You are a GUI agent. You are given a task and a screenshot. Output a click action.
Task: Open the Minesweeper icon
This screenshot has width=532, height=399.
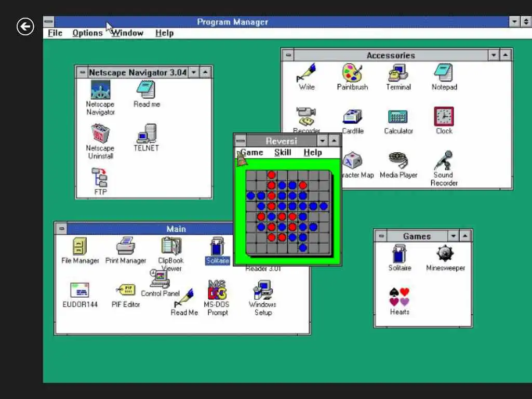coord(445,254)
